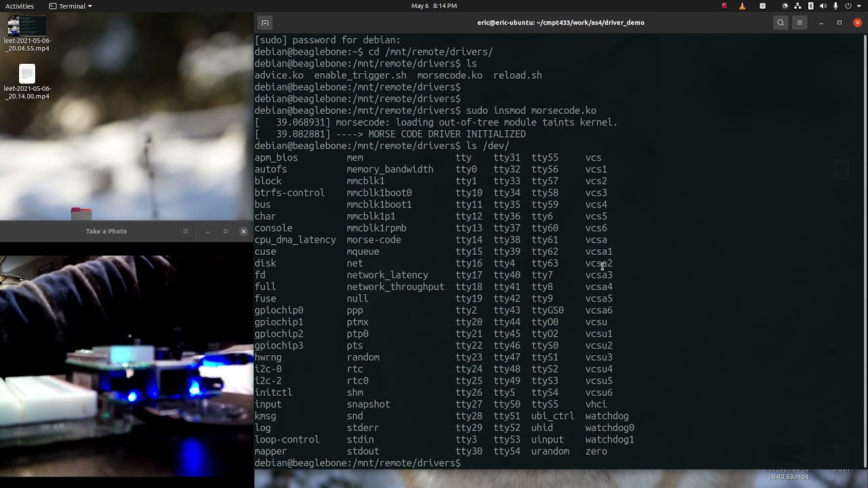Click the night light icon in the top bar
Viewport: 868px width, 488px height.
pyautogui.click(x=785, y=6)
